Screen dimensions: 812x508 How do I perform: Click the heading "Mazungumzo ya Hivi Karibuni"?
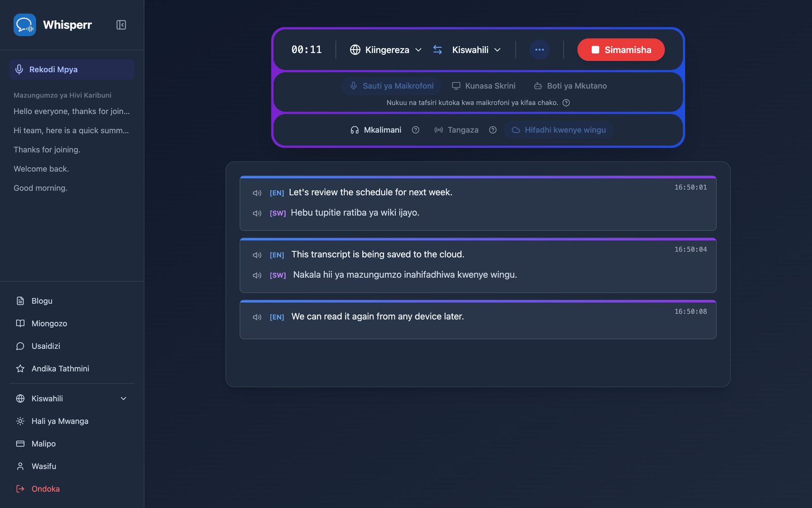tap(62, 96)
